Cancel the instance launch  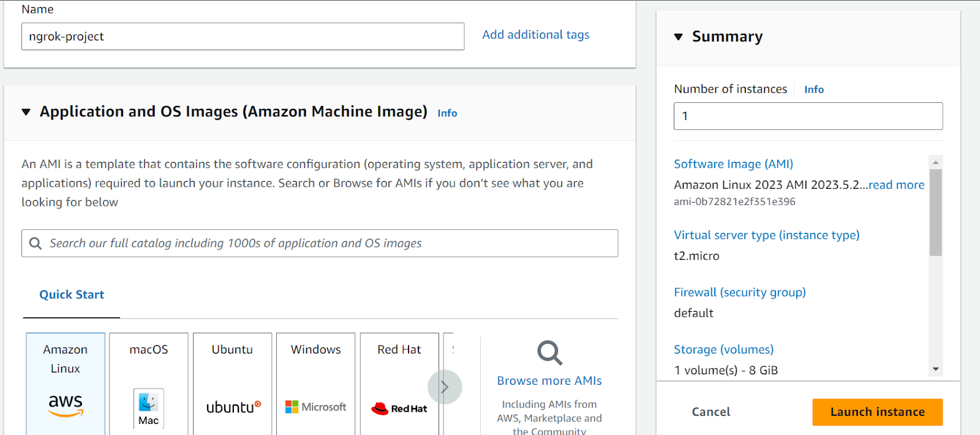tap(710, 412)
